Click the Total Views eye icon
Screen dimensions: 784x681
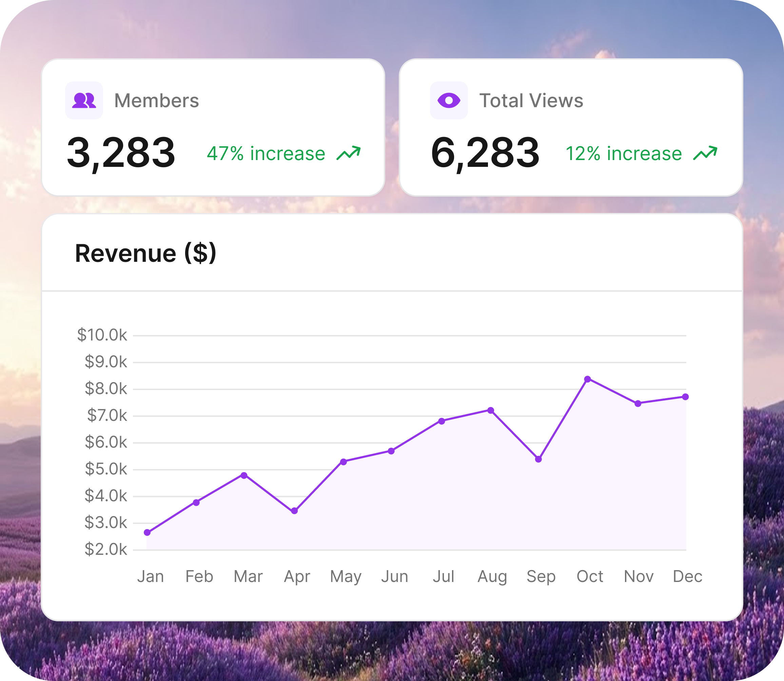[449, 100]
